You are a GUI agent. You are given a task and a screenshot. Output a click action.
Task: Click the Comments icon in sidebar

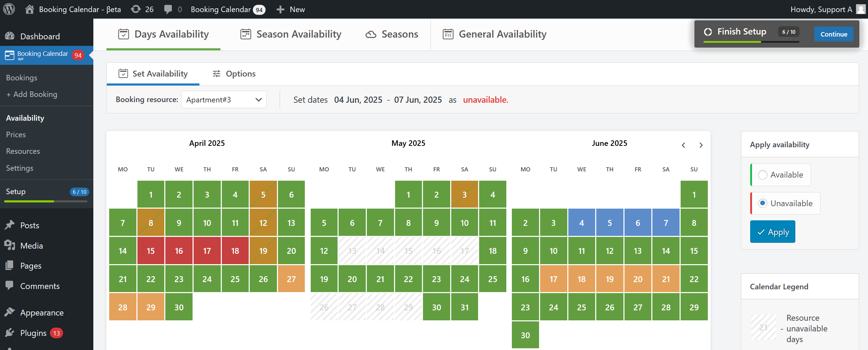(x=10, y=286)
